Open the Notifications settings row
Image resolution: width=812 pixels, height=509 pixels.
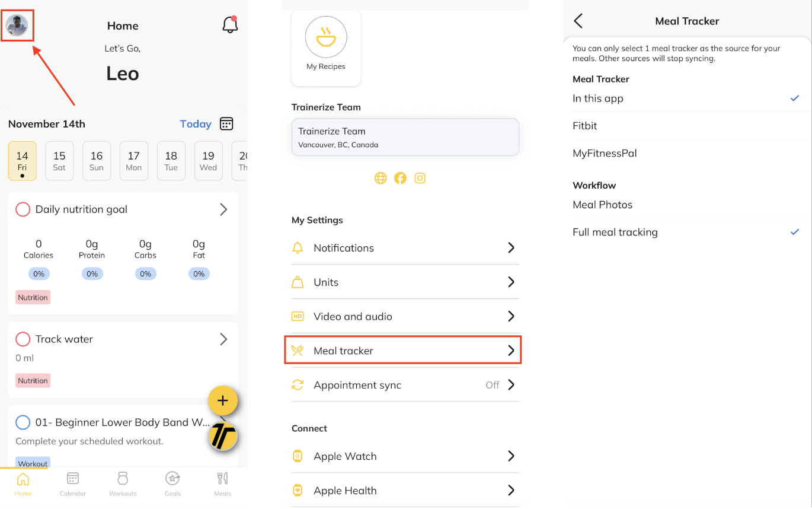click(405, 248)
